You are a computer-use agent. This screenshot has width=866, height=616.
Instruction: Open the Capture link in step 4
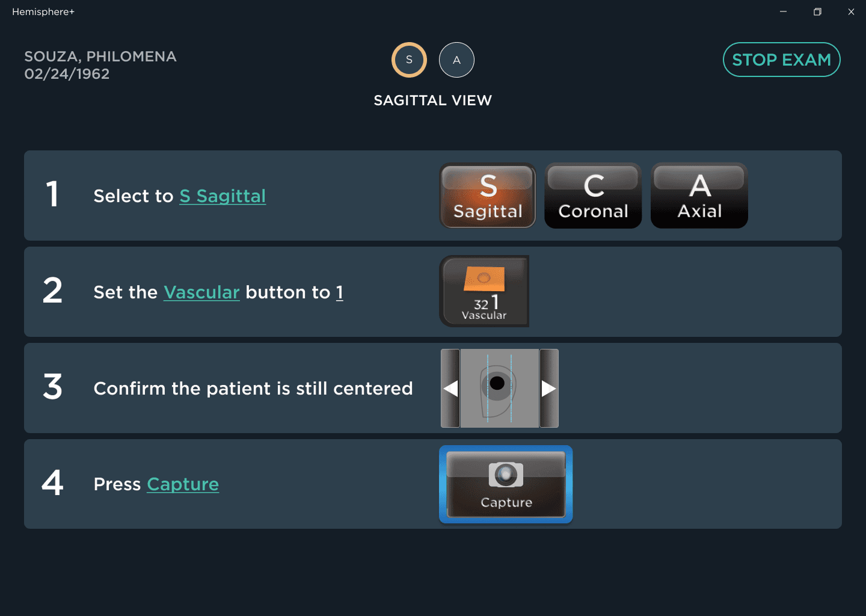183,484
